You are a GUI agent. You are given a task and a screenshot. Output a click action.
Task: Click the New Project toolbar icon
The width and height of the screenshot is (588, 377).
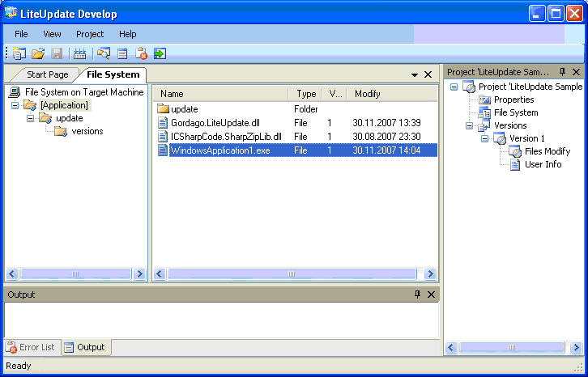[19, 54]
